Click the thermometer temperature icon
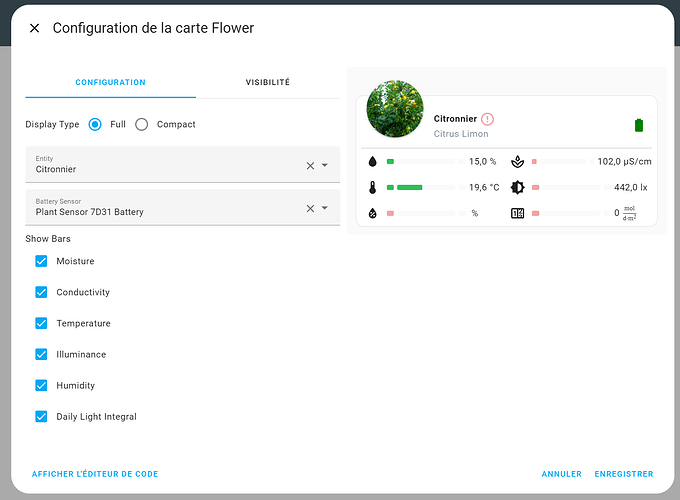 tap(373, 187)
